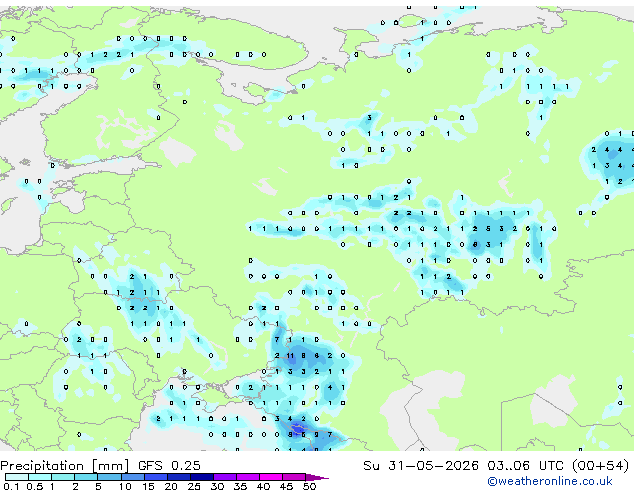Image resolution: width=634 pixels, height=490 pixels.
Task: Click legend label '30'
Action: tap(218, 486)
